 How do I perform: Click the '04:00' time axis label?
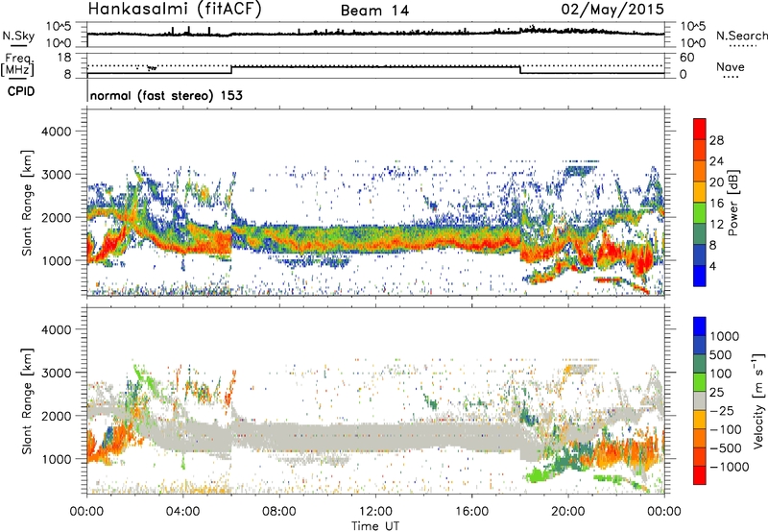tap(182, 512)
